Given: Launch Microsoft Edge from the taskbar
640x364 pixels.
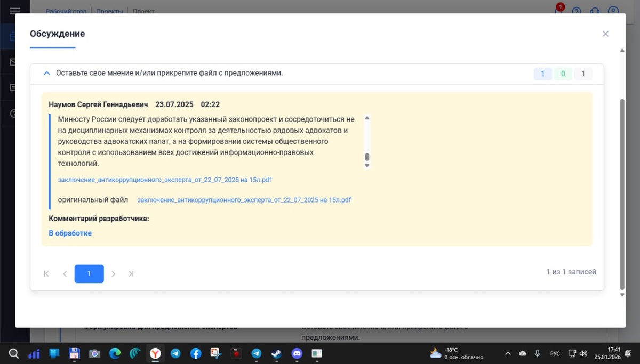Looking at the screenshot, I should coord(115,353).
